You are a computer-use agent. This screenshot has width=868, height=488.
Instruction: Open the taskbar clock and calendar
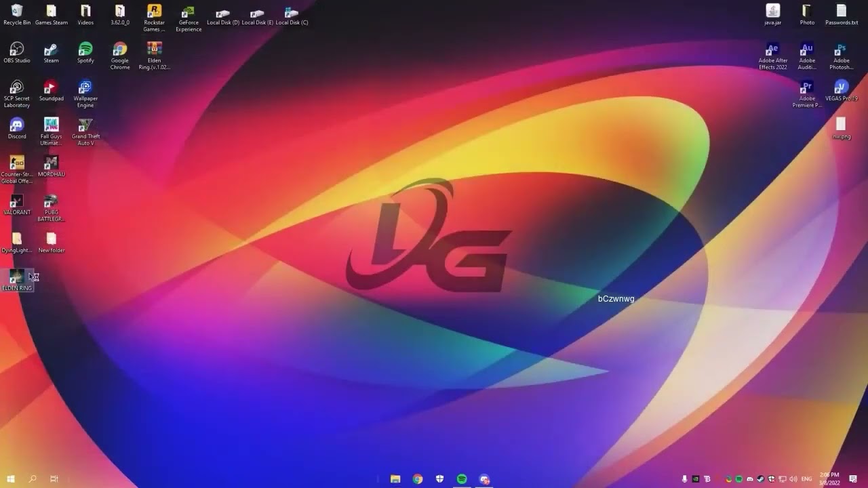[x=829, y=479]
